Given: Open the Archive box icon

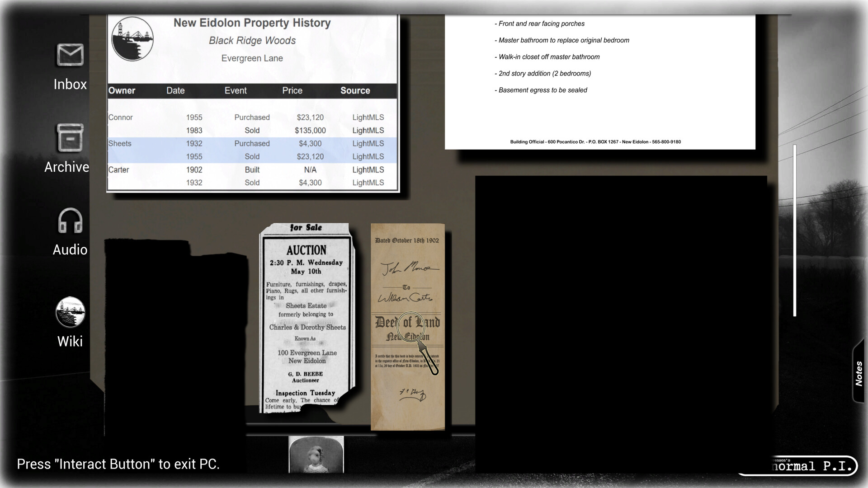Looking at the screenshot, I should [x=70, y=137].
